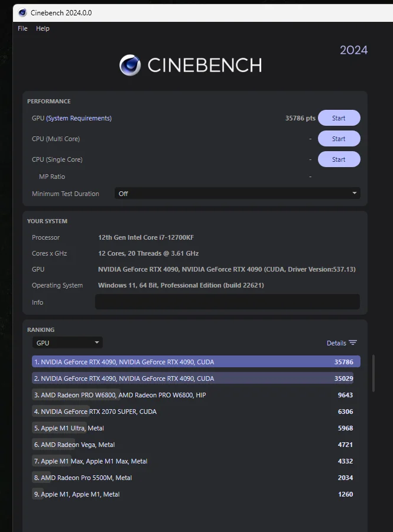Click the ranking list scrollbar
This screenshot has width=393, height=532.
tap(373, 373)
